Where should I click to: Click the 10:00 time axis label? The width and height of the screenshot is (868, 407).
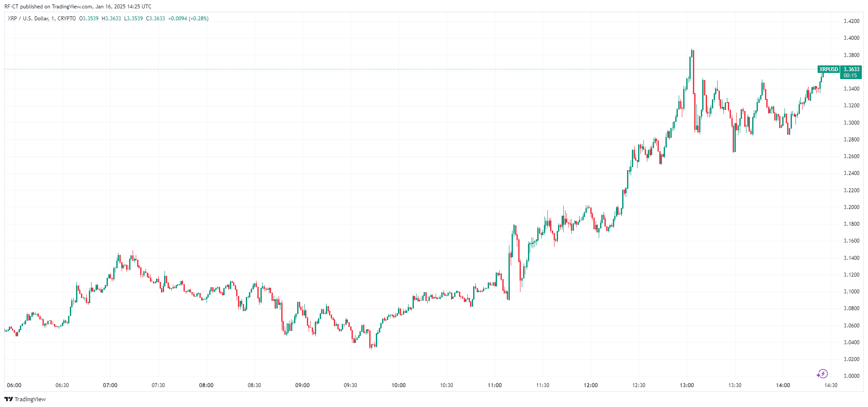click(x=398, y=385)
